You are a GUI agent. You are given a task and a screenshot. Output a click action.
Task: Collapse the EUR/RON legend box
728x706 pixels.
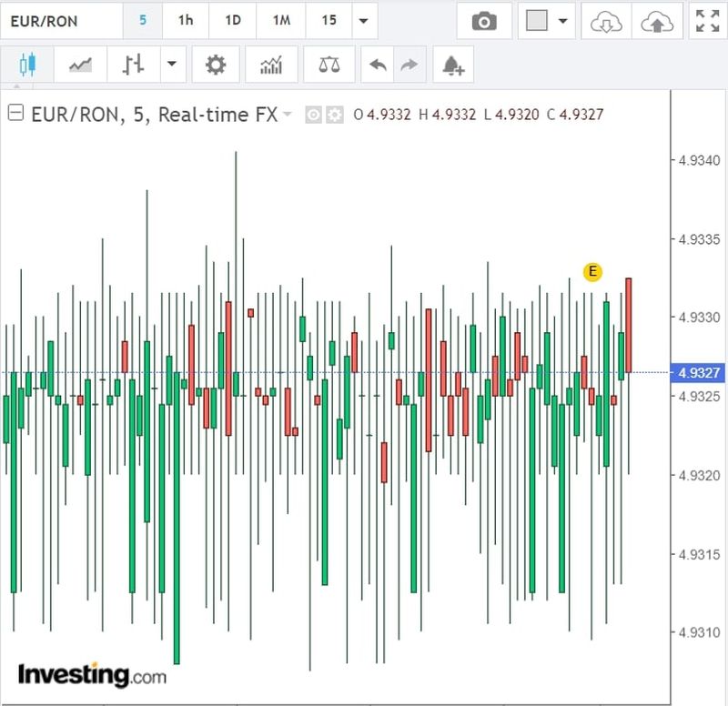[15, 114]
